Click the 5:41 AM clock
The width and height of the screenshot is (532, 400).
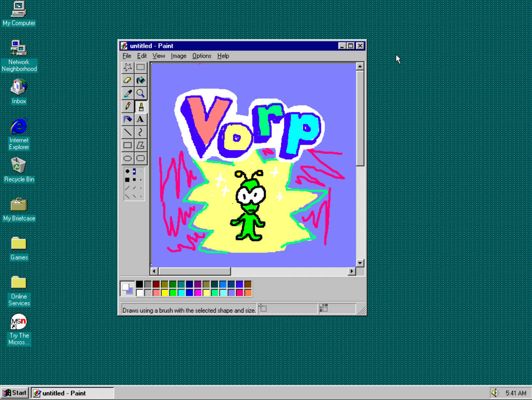[516, 393]
